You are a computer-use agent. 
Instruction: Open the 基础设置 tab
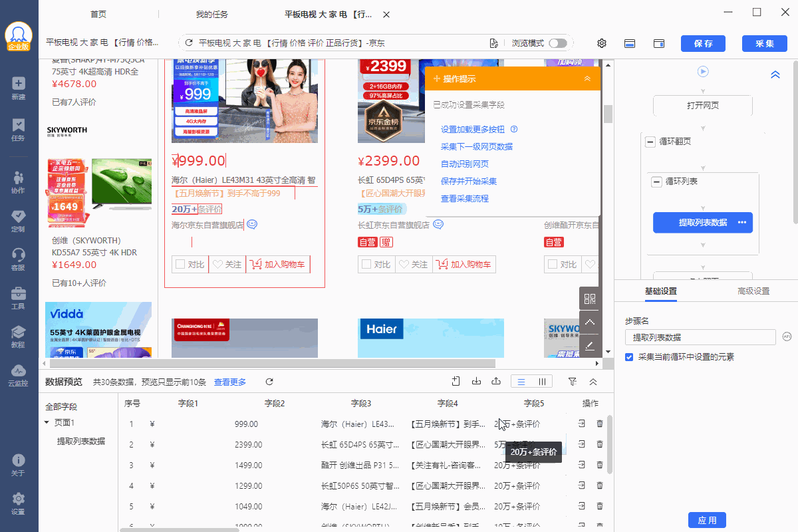pos(660,291)
